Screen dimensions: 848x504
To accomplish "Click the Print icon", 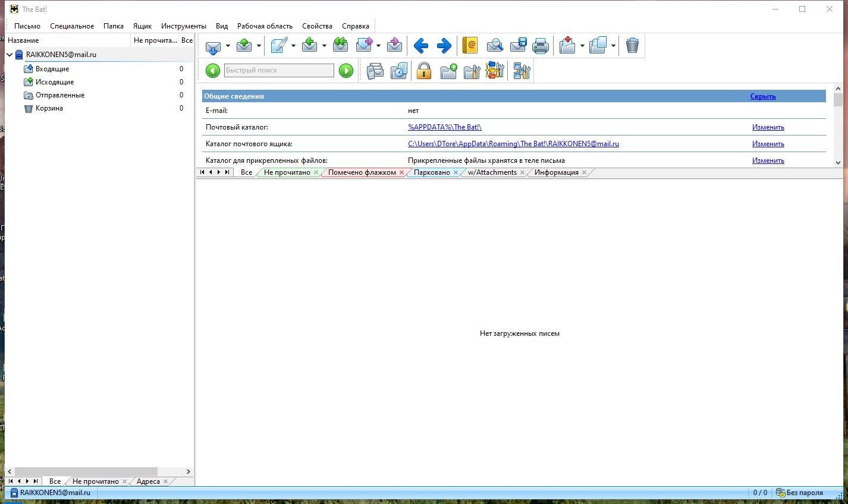I will click(541, 46).
